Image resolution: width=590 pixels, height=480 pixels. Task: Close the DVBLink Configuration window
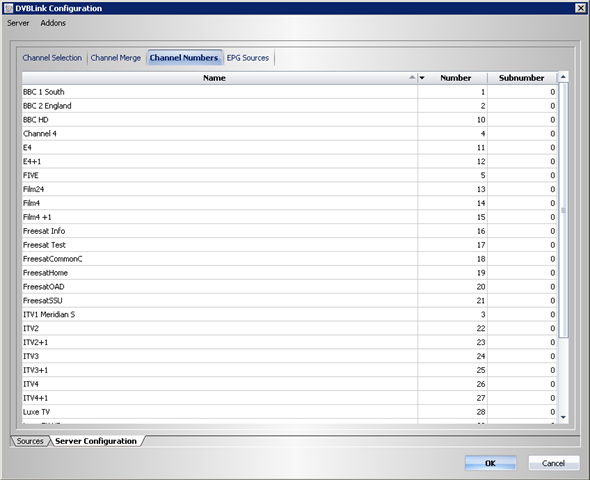click(x=581, y=8)
